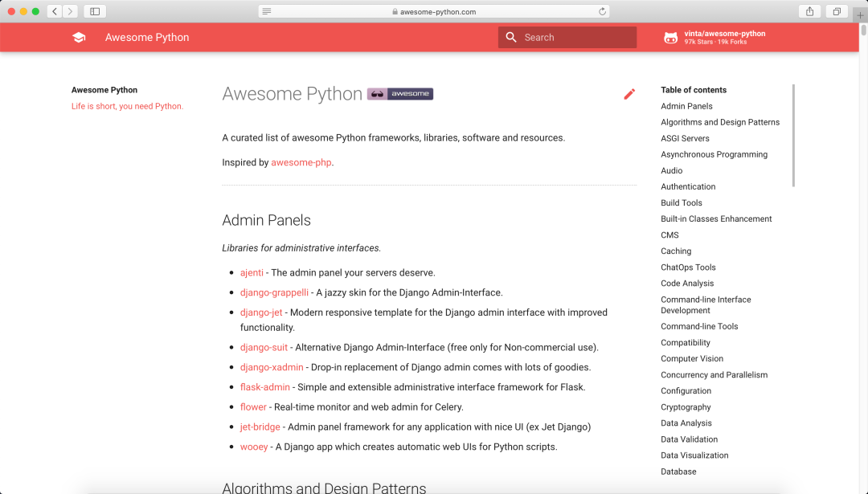
Task: Open a new tab with plus icon
Action: [860, 15]
